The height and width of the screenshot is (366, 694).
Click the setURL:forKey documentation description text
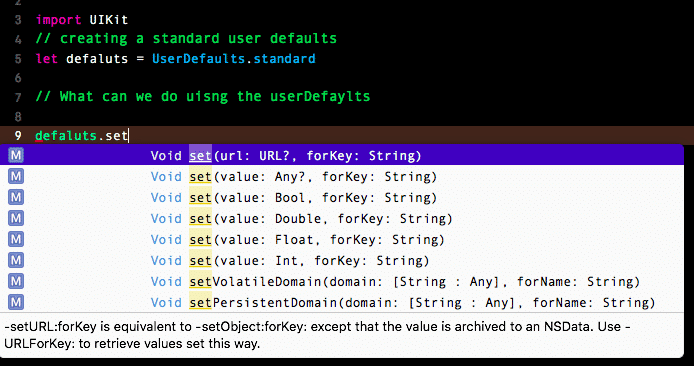[317, 335]
